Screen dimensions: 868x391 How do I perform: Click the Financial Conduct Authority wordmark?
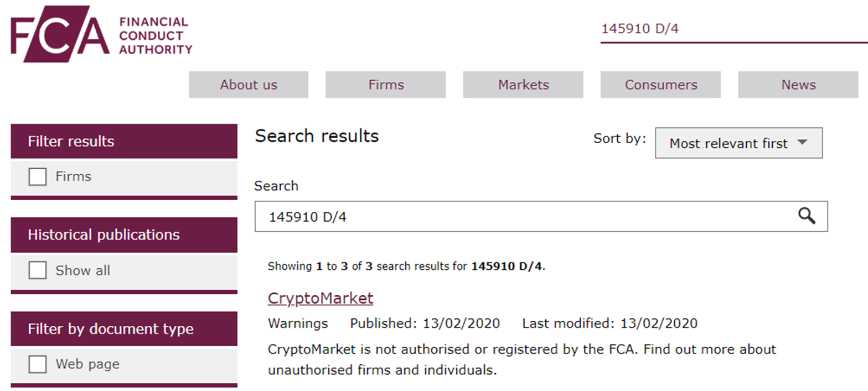pos(155,36)
